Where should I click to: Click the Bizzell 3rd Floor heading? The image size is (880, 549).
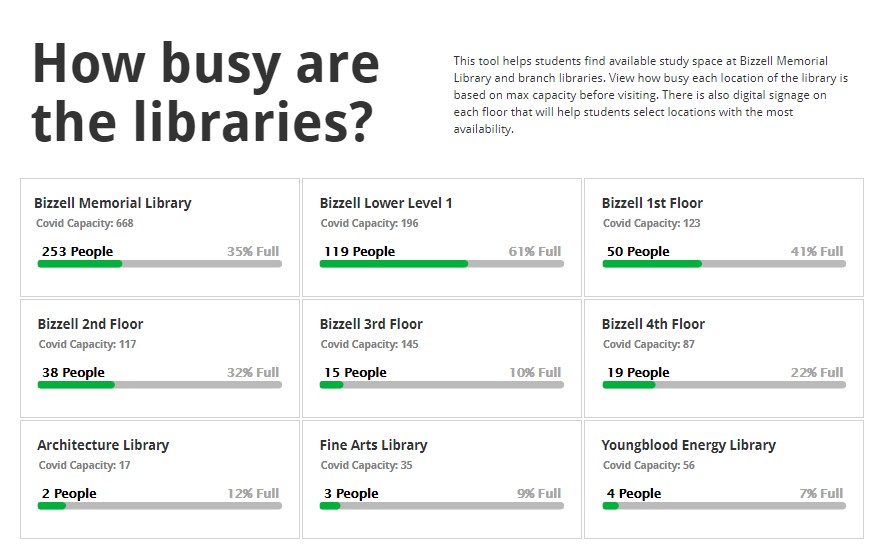tap(371, 324)
